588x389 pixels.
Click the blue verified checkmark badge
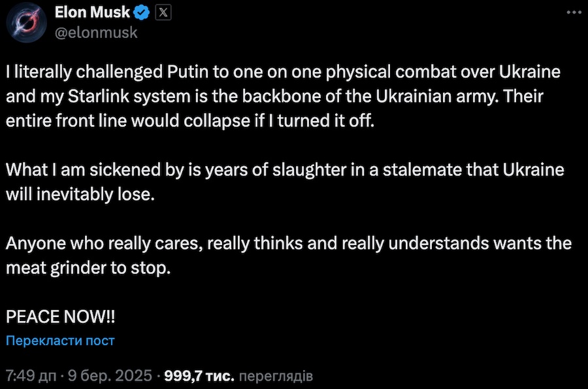pyautogui.click(x=142, y=12)
